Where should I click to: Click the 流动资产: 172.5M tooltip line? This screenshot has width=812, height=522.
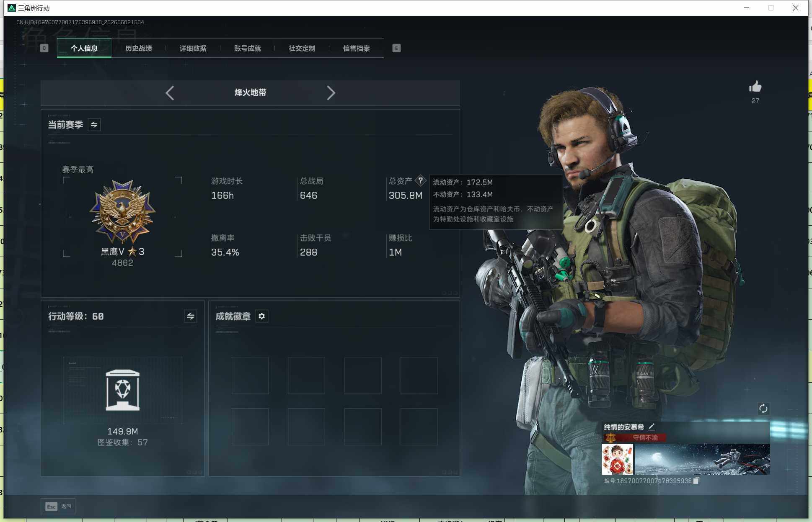tap(463, 182)
